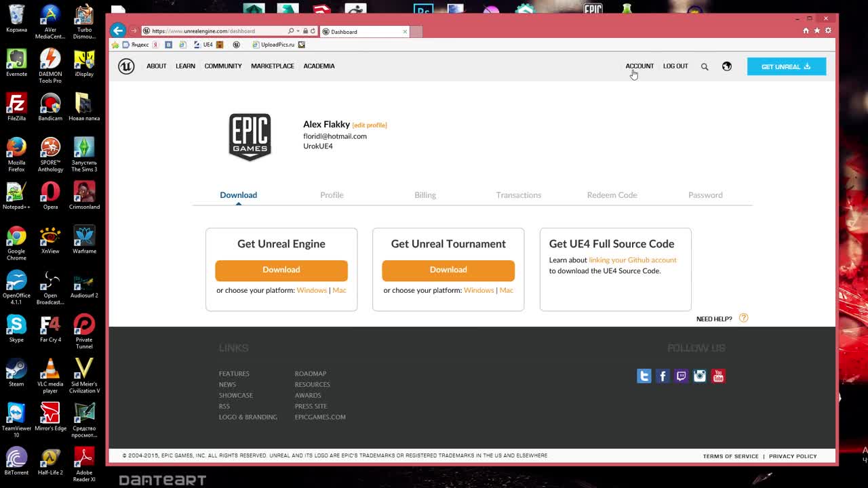Screen dimensions: 868x488
Task: Open the Google Chrome desktop shortcut
Action: click(16, 243)
